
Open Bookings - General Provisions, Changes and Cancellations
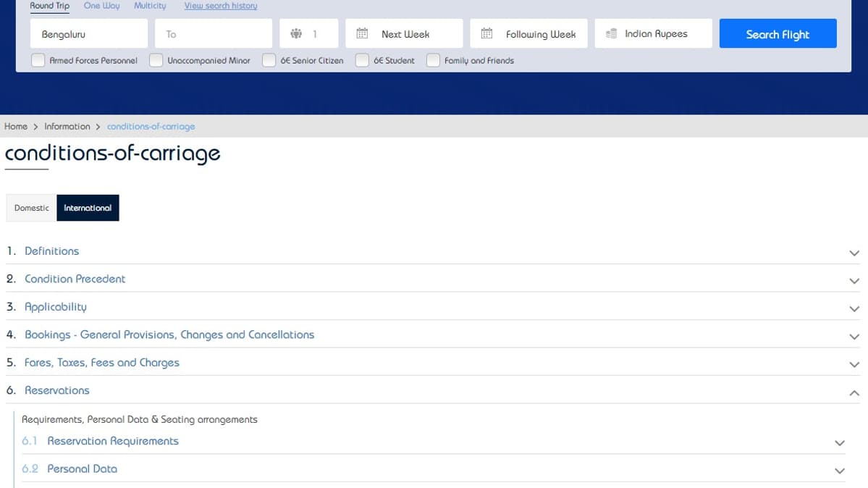pos(169,335)
